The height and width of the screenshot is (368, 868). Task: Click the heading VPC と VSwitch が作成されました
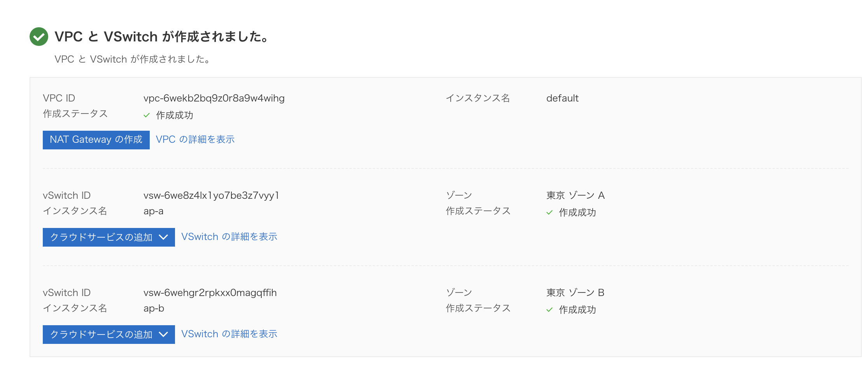[x=162, y=37]
